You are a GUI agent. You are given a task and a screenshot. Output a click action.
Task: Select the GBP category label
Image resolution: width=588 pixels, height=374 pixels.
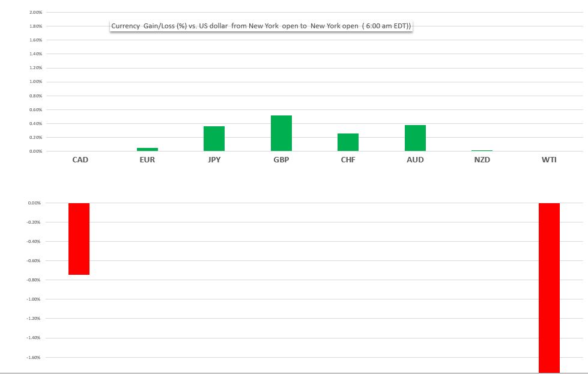(x=281, y=160)
